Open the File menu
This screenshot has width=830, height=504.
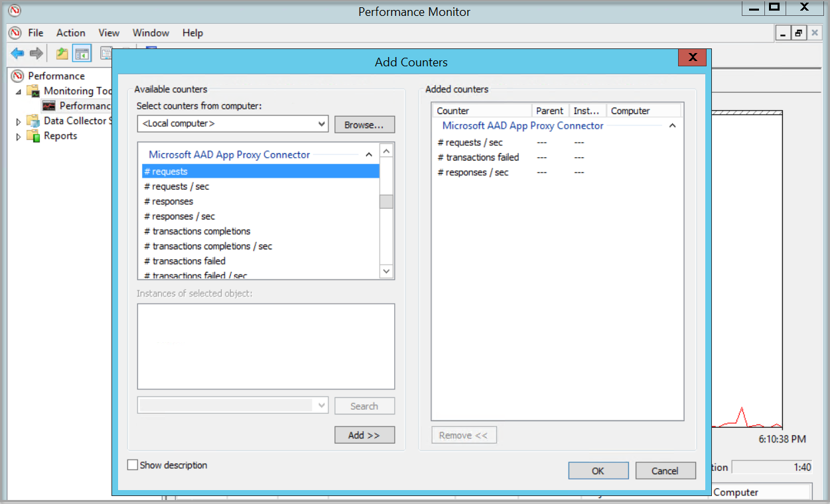[x=36, y=32]
